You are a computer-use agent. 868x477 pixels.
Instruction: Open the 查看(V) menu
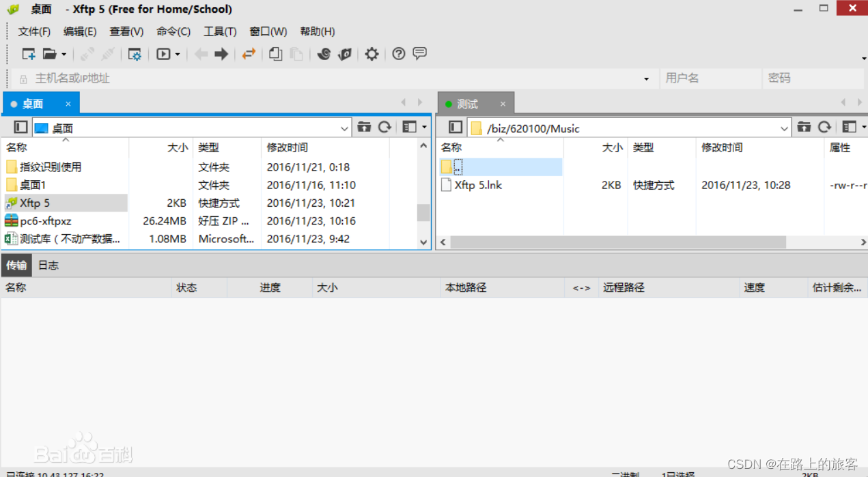(126, 31)
